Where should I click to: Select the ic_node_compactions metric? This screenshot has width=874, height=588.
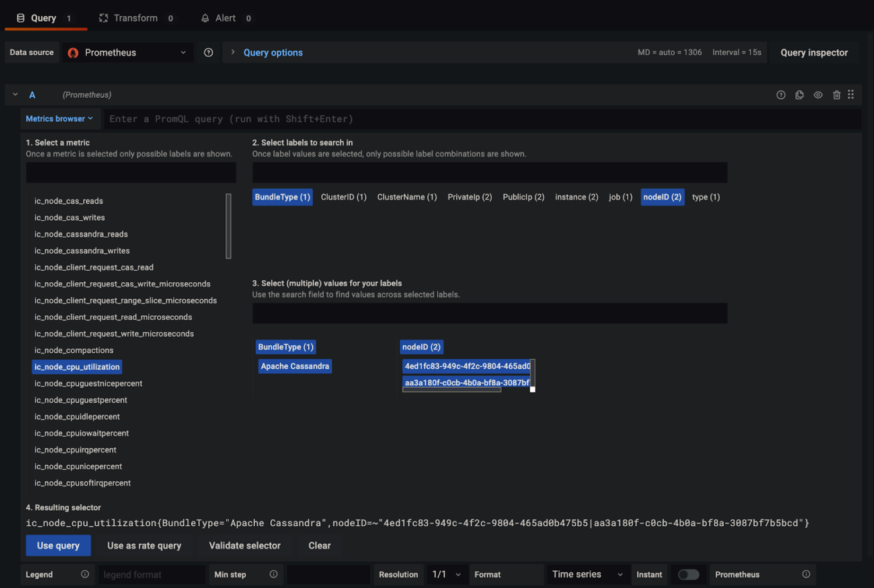[x=73, y=350]
